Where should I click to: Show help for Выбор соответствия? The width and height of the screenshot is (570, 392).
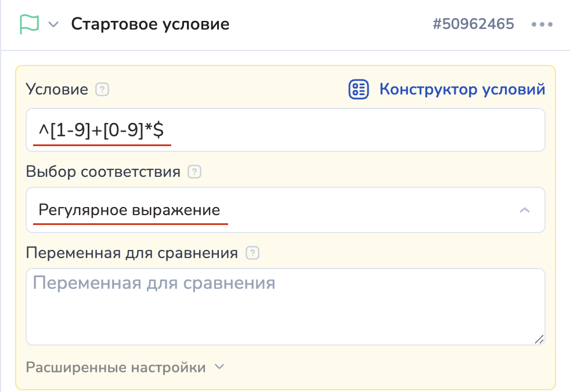coord(195,172)
